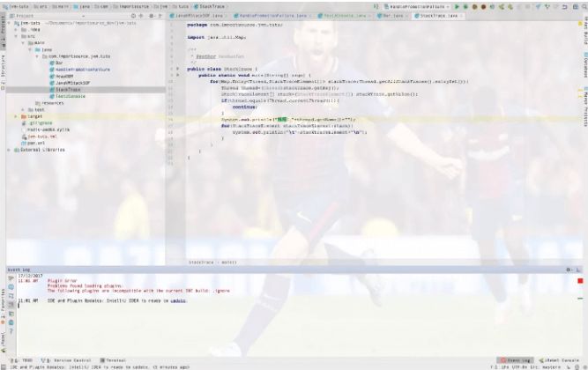588x370 pixels.
Task: Collapse the jvm-tuts root project node
Action: click(x=10, y=23)
